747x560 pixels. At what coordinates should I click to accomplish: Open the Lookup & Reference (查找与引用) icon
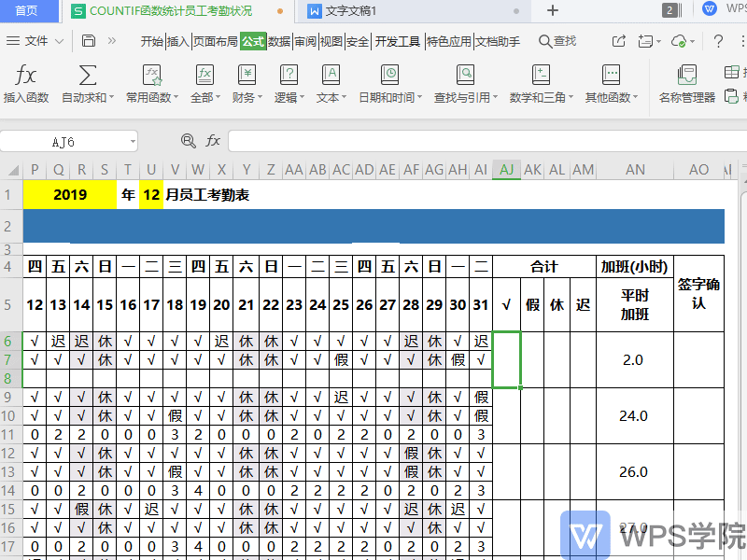click(x=465, y=76)
